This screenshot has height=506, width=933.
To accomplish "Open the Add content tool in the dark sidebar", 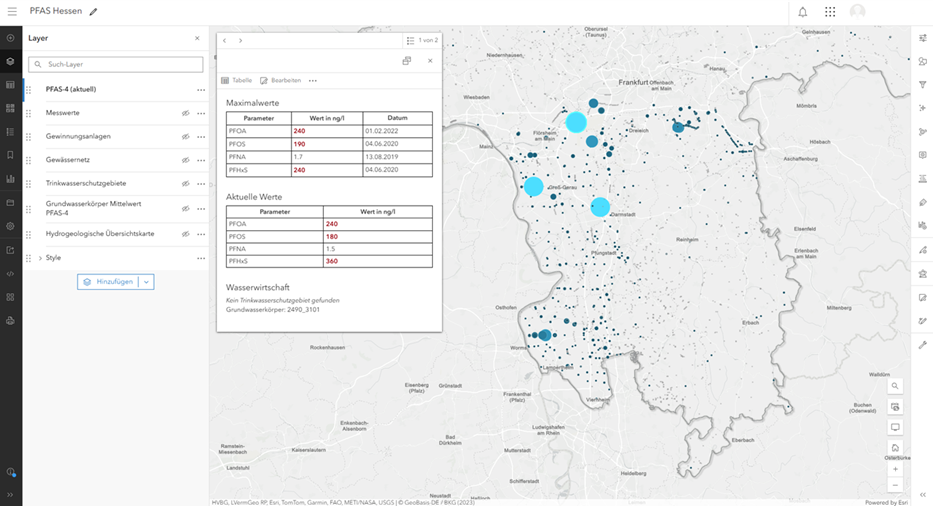I will click(10, 38).
